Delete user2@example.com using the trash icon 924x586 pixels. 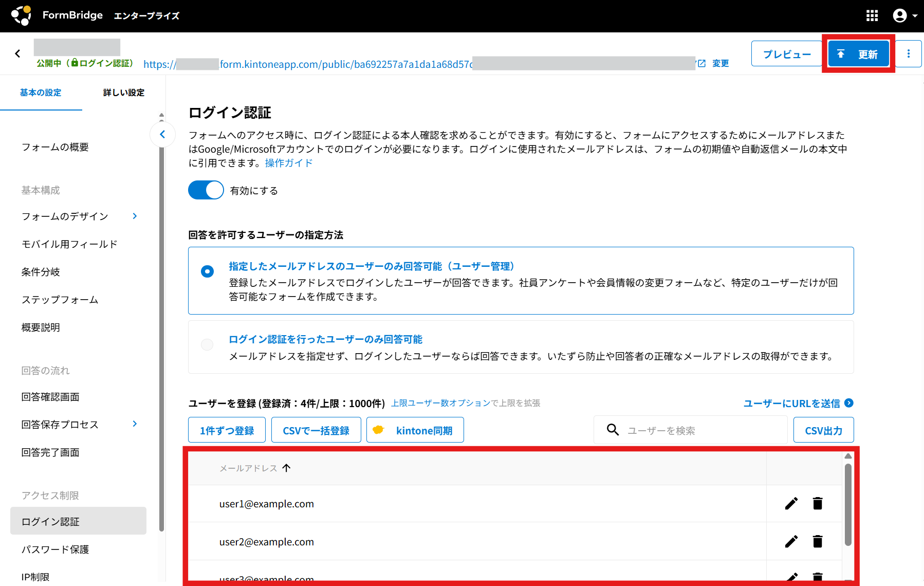click(x=817, y=541)
